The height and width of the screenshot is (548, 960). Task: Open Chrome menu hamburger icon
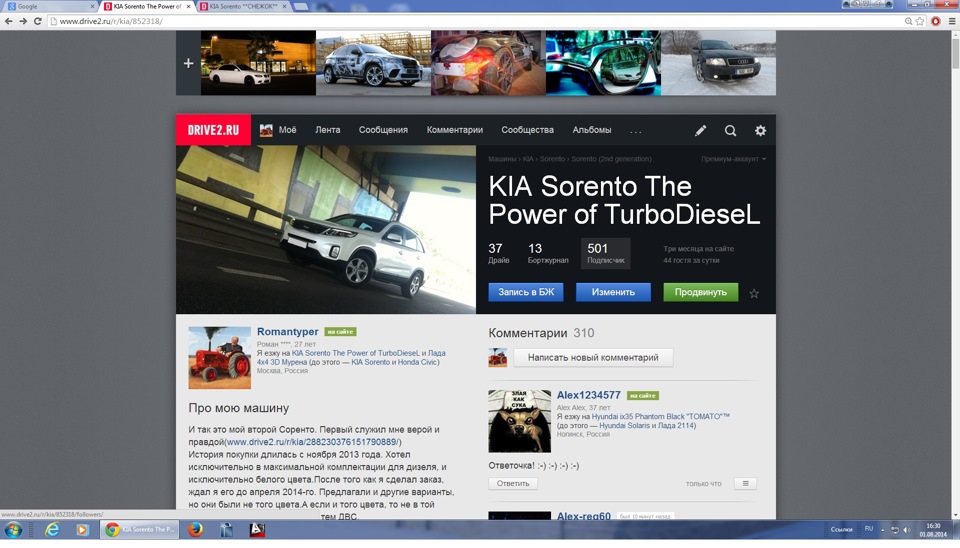pos(951,21)
